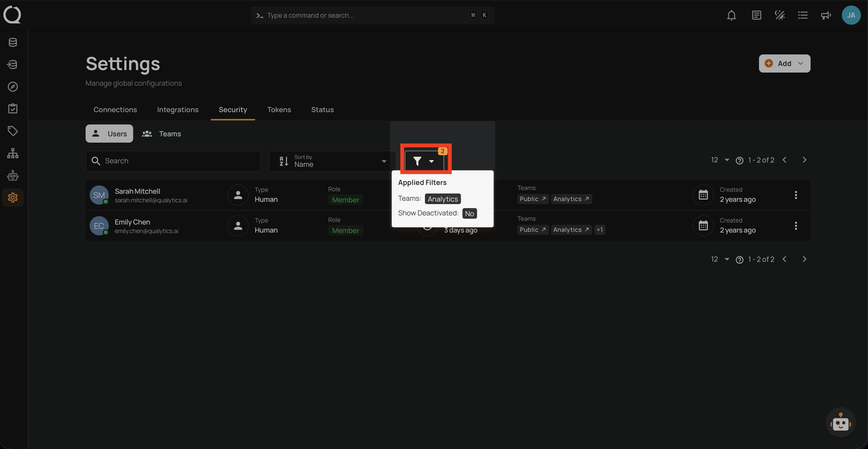Switch to the Integrations tab
868x449 pixels.
[x=177, y=110]
